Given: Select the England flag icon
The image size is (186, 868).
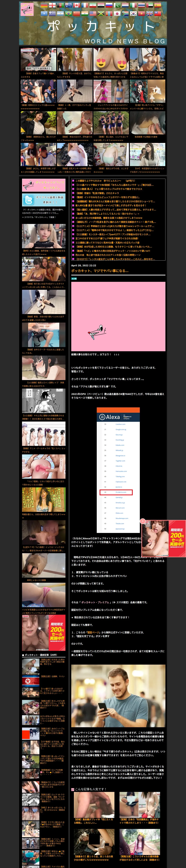Looking at the screenshot, I should point(52,5).
